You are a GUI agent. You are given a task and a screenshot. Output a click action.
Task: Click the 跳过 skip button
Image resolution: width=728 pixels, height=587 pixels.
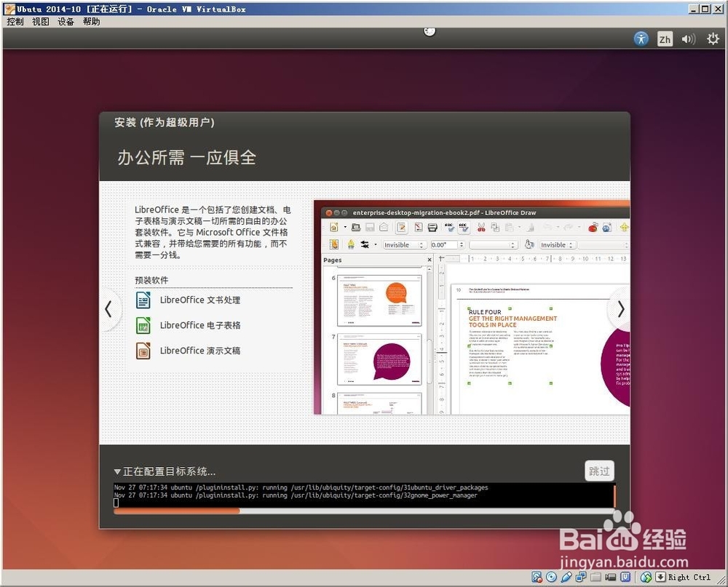[x=599, y=471]
